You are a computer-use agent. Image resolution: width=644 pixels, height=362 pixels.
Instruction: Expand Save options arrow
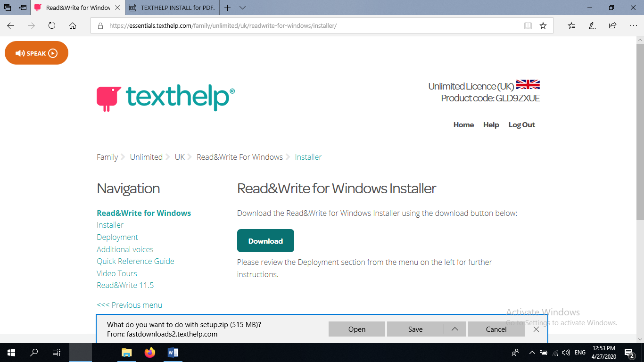click(x=455, y=329)
